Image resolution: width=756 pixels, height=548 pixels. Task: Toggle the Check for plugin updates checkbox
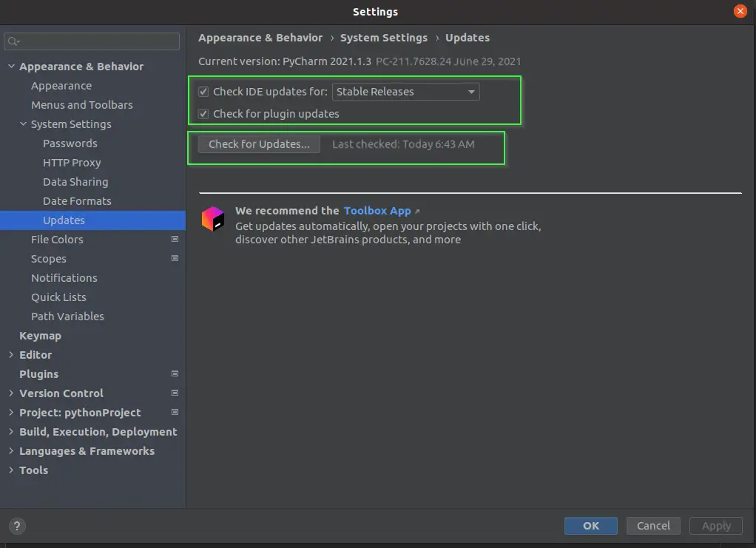click(x=203, y=114)
